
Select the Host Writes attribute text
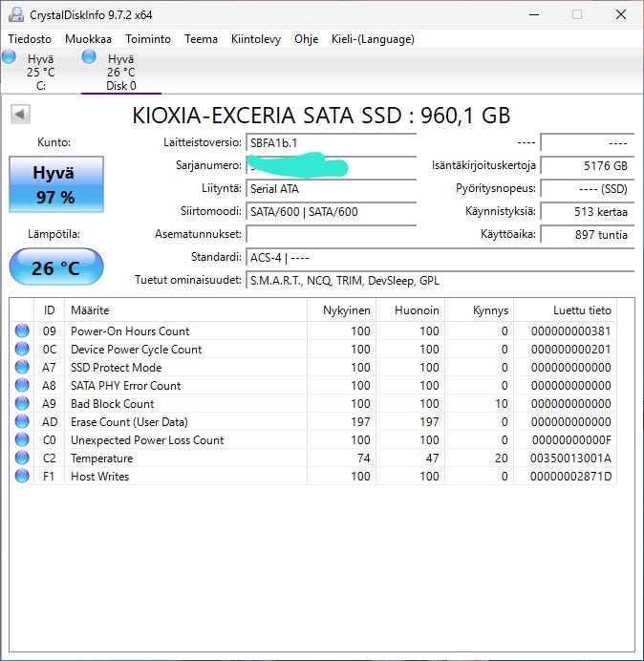point(100,477)
